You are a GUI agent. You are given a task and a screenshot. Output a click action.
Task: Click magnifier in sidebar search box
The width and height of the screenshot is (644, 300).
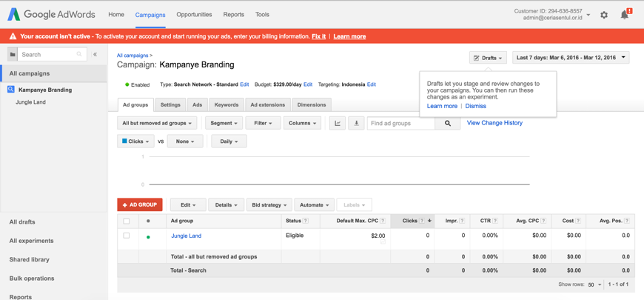pyautogui.click(x=79, y=54)
